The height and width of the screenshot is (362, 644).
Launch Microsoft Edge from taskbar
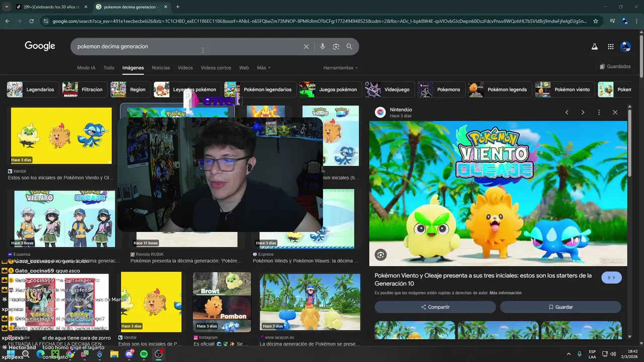(41, 354)
